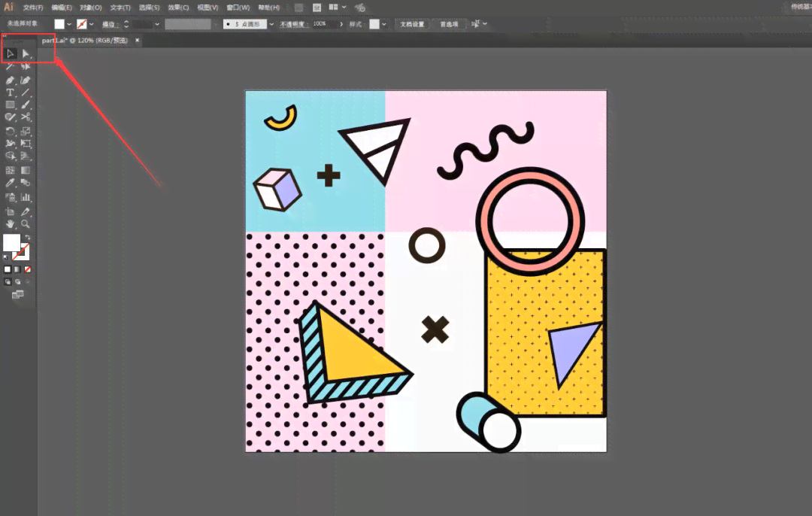Select the Shaper tool
Image resolution: width=812 pixels, height=516 pixels.
tap(10, 117)
